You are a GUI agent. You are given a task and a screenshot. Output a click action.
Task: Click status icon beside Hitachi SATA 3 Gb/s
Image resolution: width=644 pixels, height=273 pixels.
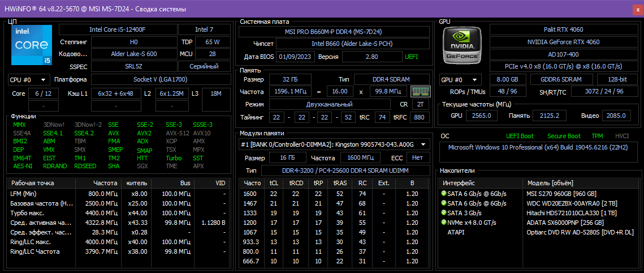[x=444, y=212]
